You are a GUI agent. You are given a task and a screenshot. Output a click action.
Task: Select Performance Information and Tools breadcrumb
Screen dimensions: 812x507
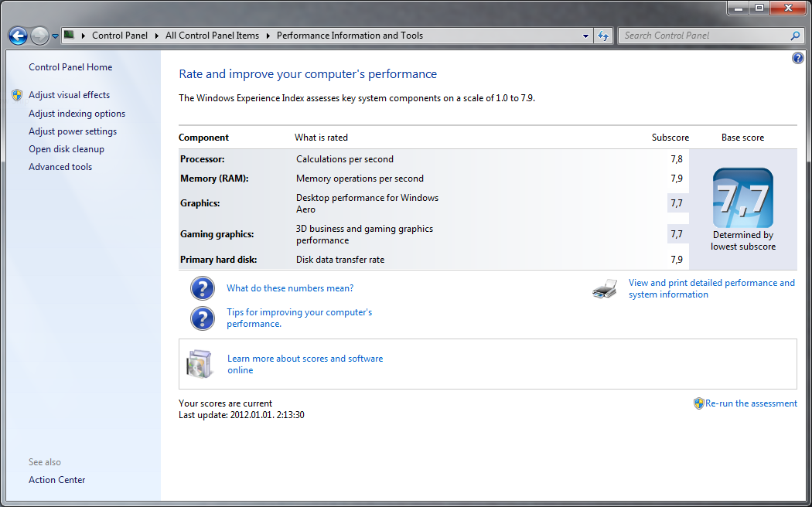click(x=350, y=36)
